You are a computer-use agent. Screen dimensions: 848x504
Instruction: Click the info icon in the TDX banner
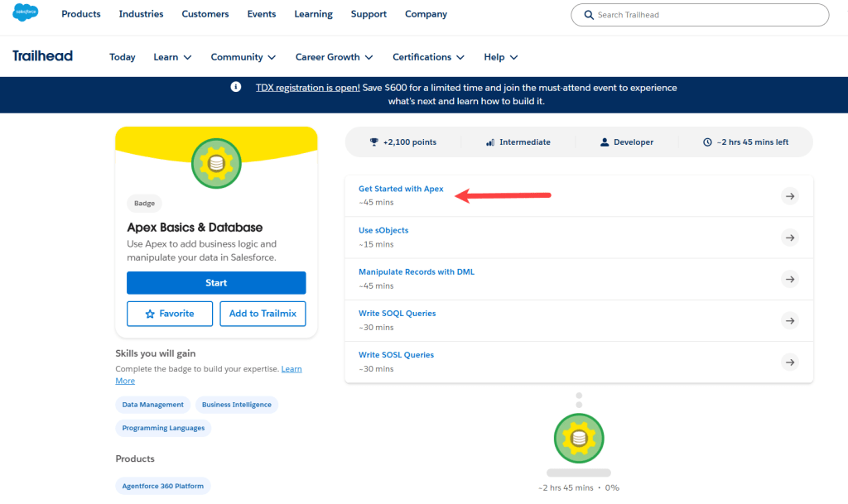[x=236, y=88]
